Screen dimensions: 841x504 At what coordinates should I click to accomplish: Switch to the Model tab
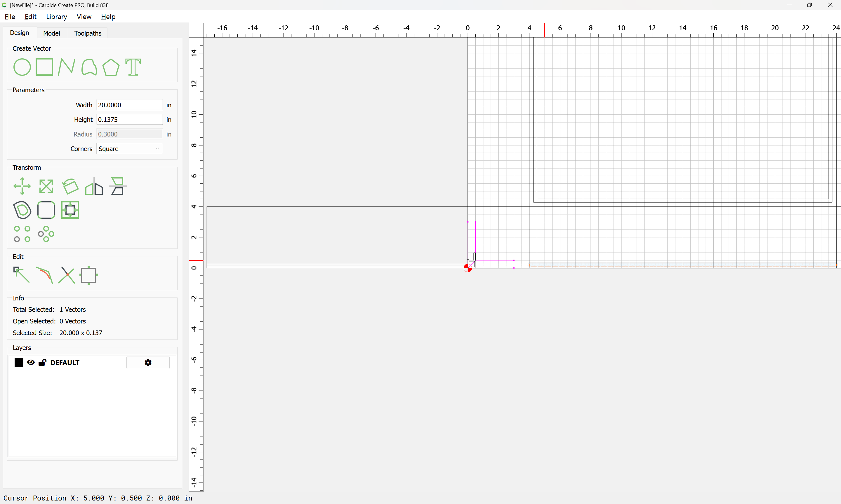click(51, 33)
